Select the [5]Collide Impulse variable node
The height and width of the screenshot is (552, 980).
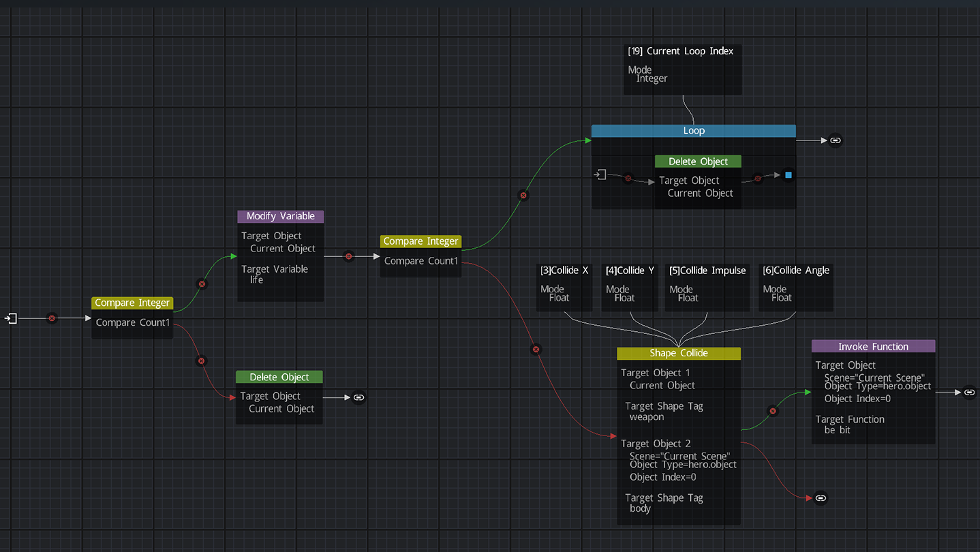pyautogui.click(x=707, y=287)
